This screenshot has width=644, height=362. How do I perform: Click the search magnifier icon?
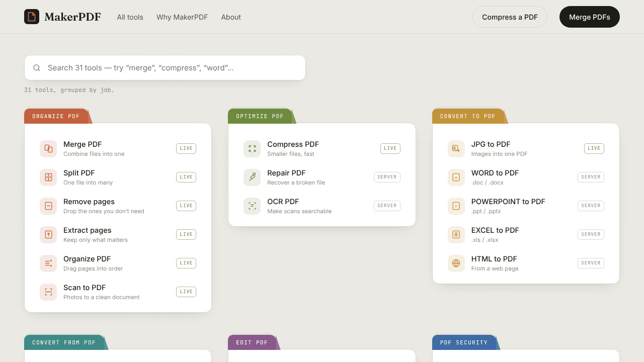[37, 68]
